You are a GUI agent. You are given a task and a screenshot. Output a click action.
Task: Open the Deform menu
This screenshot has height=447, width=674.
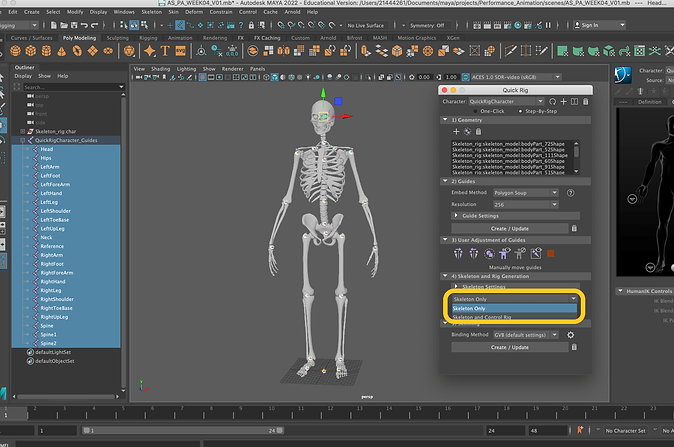click(x=194, y=12)
